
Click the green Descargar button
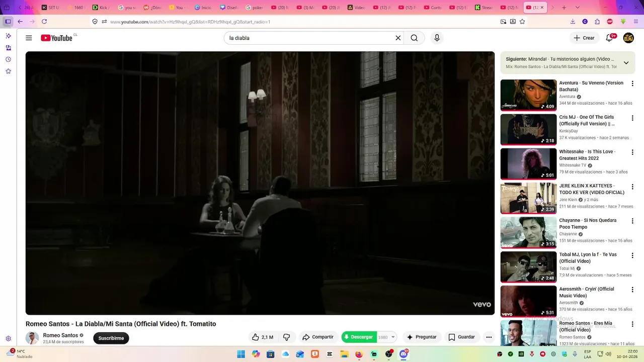tap(359, 337)
